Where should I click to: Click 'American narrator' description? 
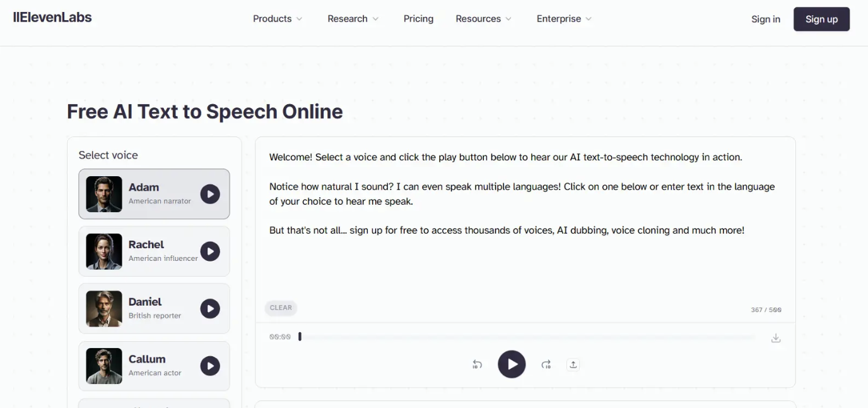[160, 201]
